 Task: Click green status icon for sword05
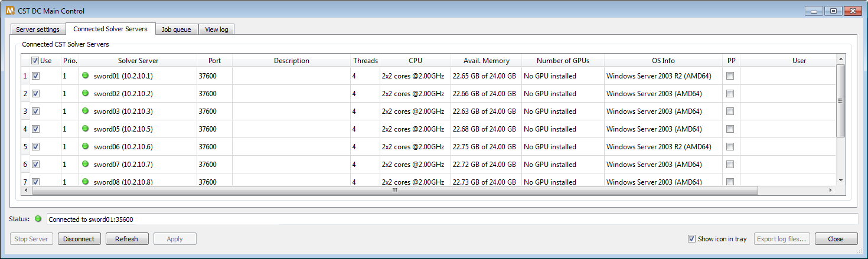tap(85, 129)
